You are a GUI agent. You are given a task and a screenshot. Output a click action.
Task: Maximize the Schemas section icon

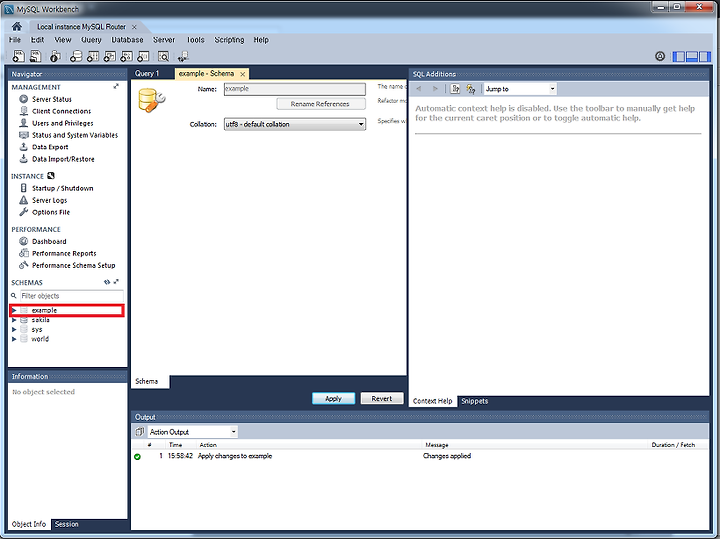[116, 282]
